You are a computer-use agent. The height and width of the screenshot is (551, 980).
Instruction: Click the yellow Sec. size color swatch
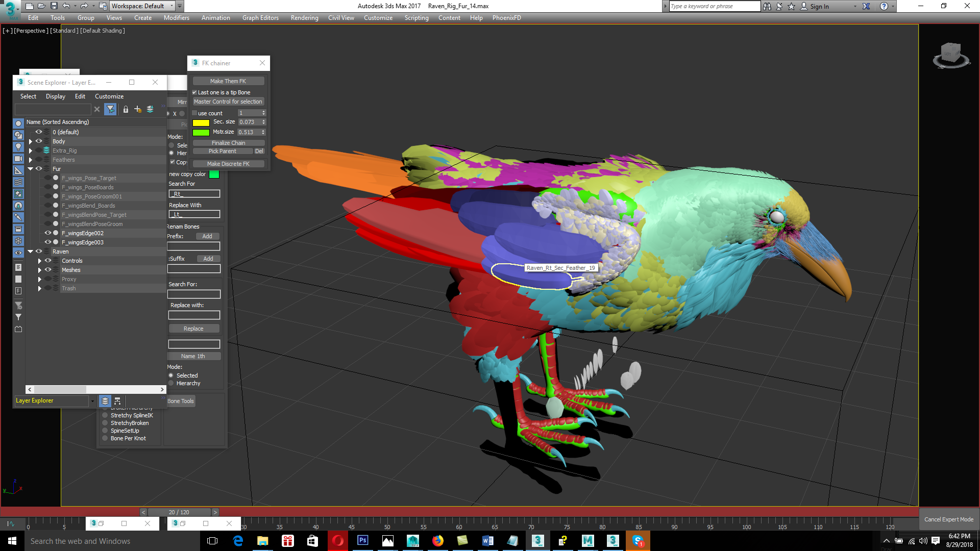[x=201, y=122]
